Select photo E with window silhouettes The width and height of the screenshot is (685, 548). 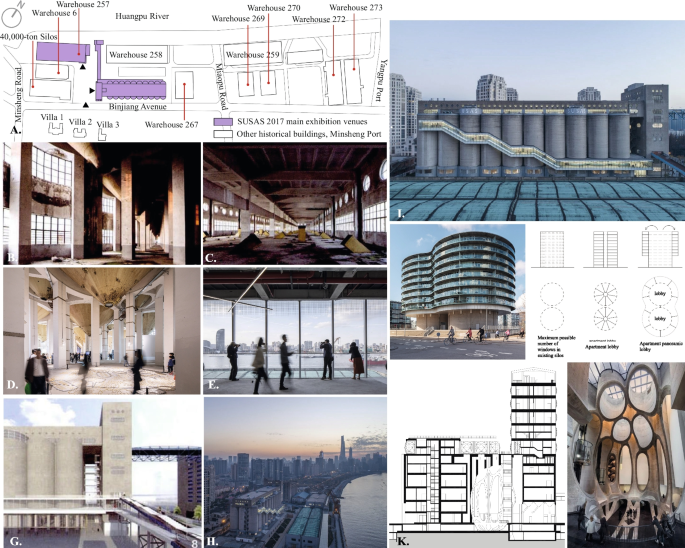coord(294,330)
